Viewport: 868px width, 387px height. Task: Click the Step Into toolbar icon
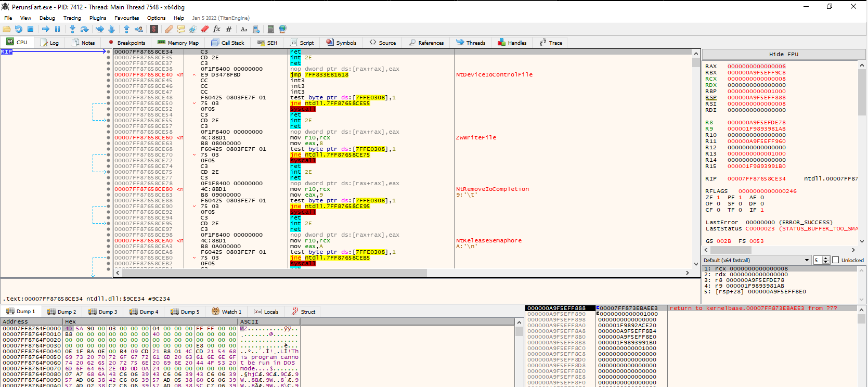(x=72, y=29)
